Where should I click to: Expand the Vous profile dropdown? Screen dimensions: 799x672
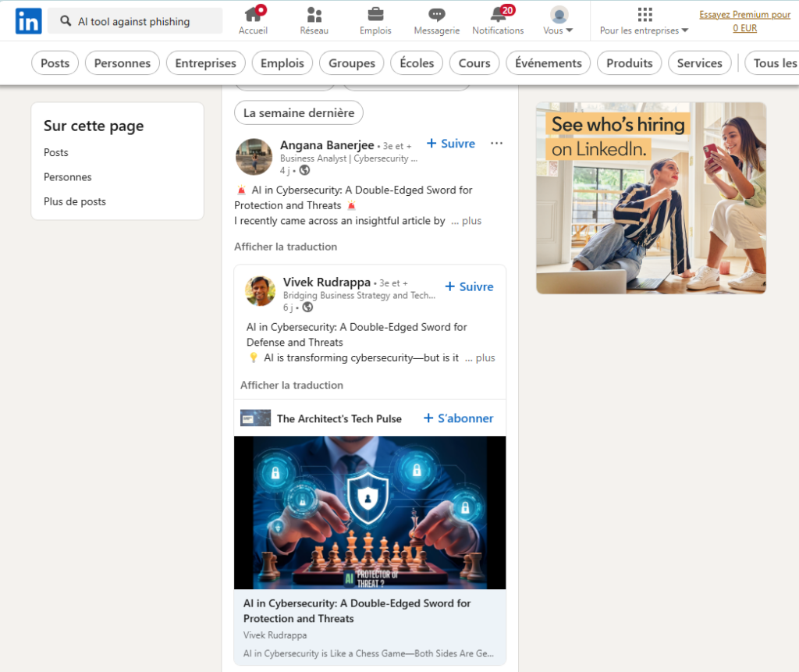[559, 21]
